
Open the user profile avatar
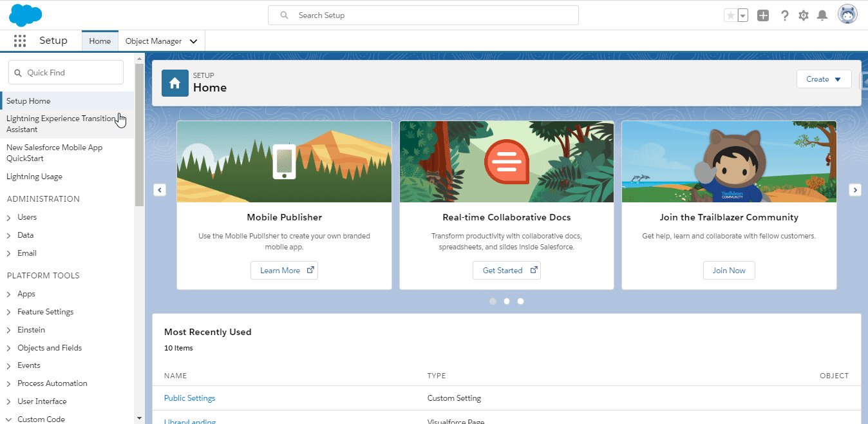[x=847, y=15]
